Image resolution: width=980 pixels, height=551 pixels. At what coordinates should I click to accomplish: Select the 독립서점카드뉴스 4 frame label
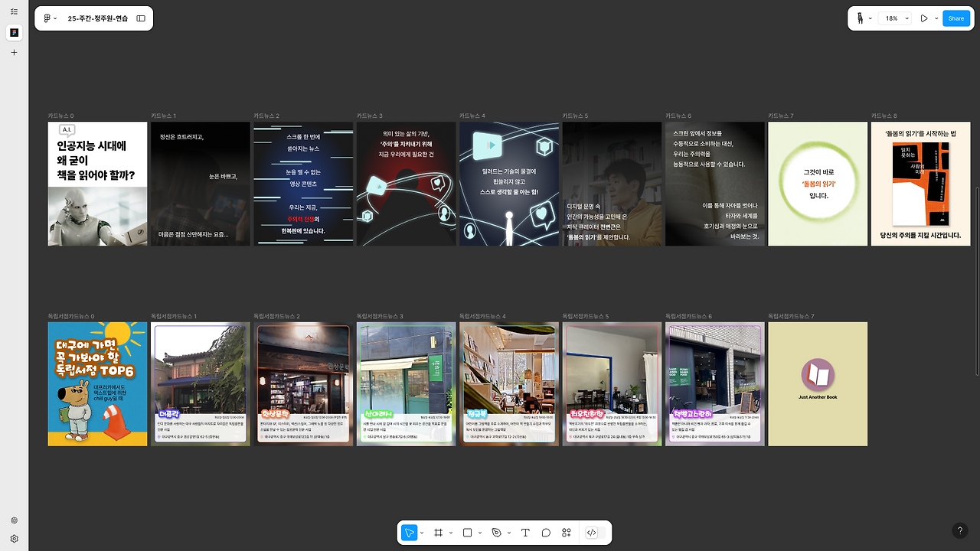[482, 316]
